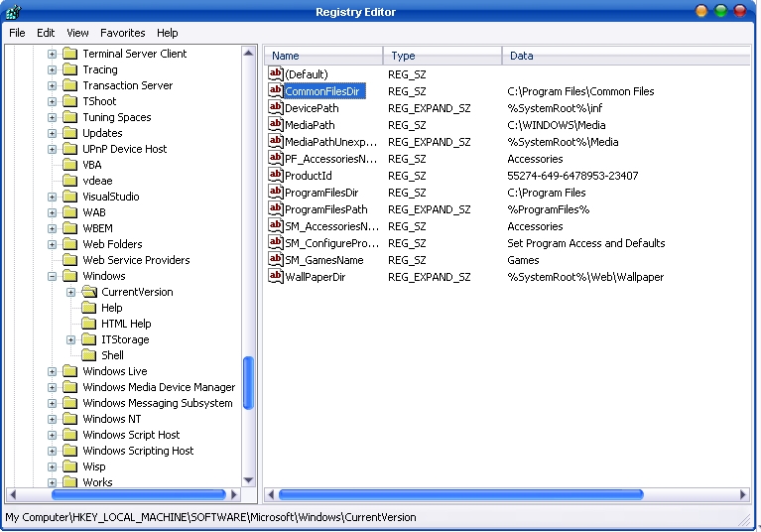Click the Registry Editor icon in title bar
Screen dimensions: 761x532
[12, 12]
